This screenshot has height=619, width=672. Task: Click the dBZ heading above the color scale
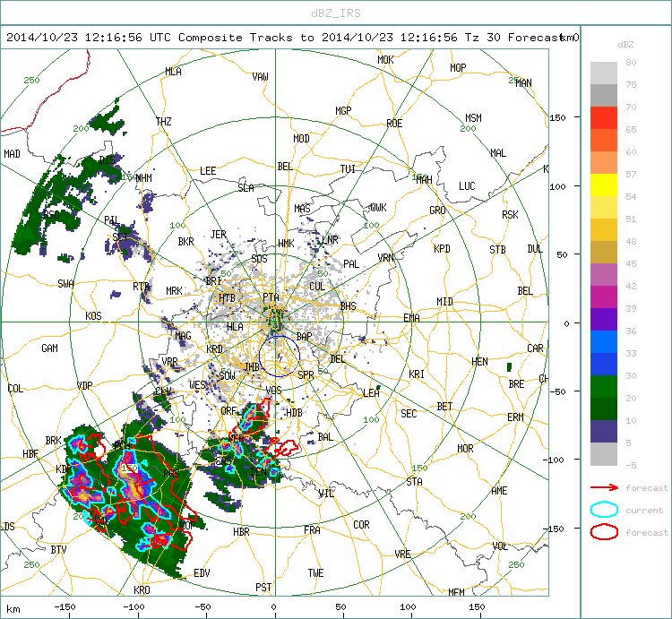[625, 45]
